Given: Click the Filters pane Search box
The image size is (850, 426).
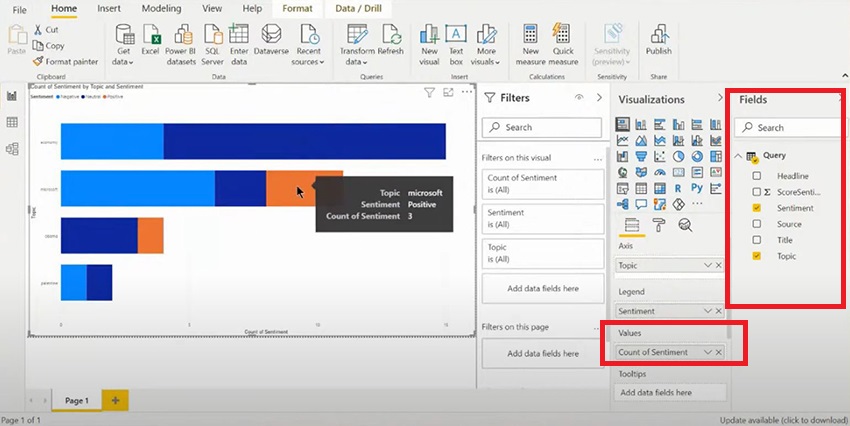Looking at the screenshot, I should (x=542, y=127).
